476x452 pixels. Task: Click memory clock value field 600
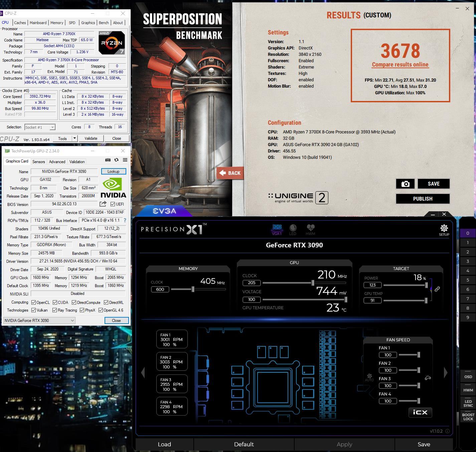160,289
